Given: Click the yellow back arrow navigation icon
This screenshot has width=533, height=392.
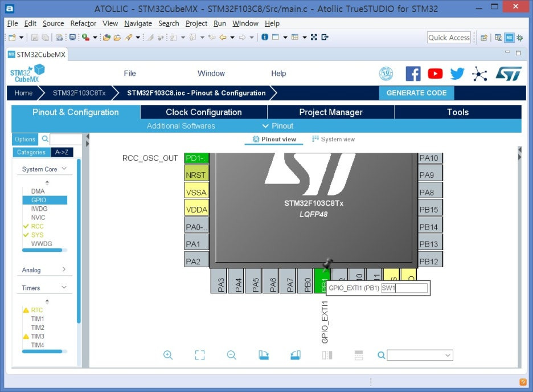Looking at the screenshot, I should (223, 38).
